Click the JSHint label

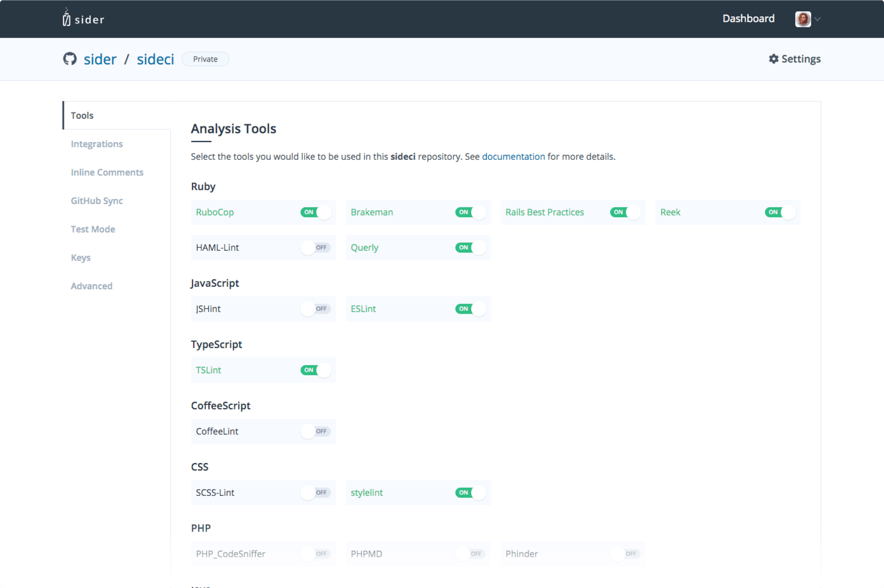(208, 309)
